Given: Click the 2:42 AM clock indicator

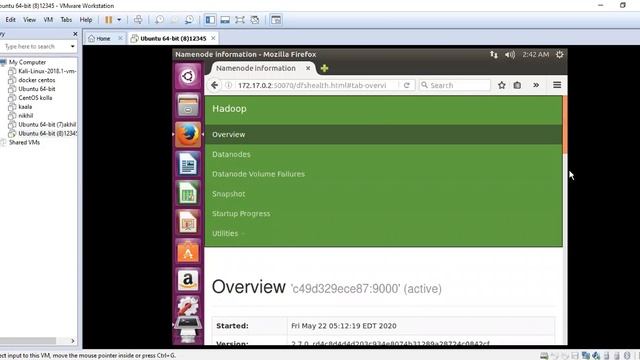Looking at the screenshot, I should [536, 54].
